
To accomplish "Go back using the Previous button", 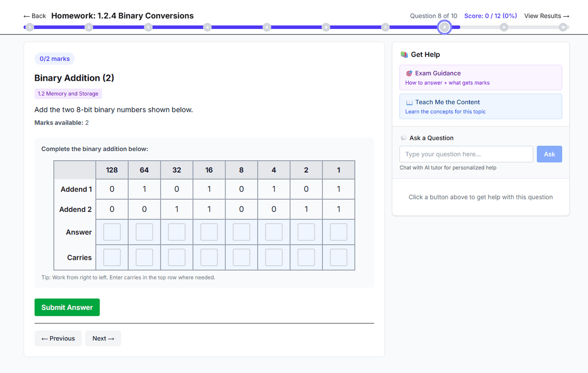I will click(x=58, y=338).
